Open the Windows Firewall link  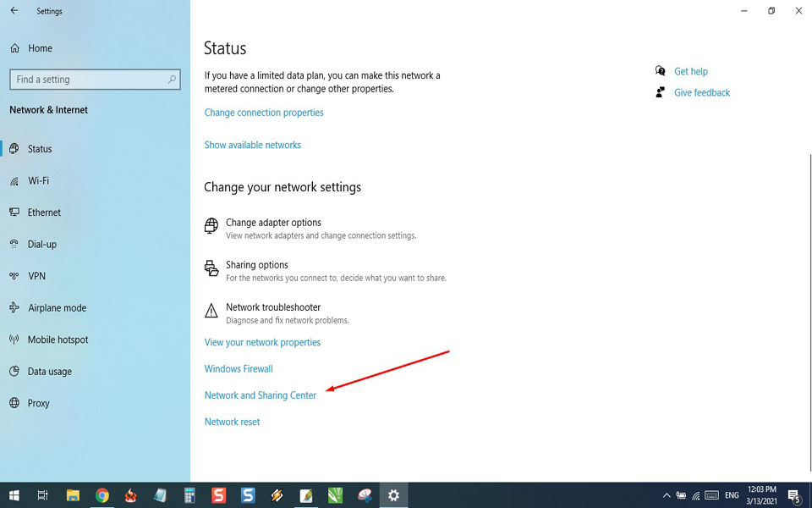click(x=239, y=368)
